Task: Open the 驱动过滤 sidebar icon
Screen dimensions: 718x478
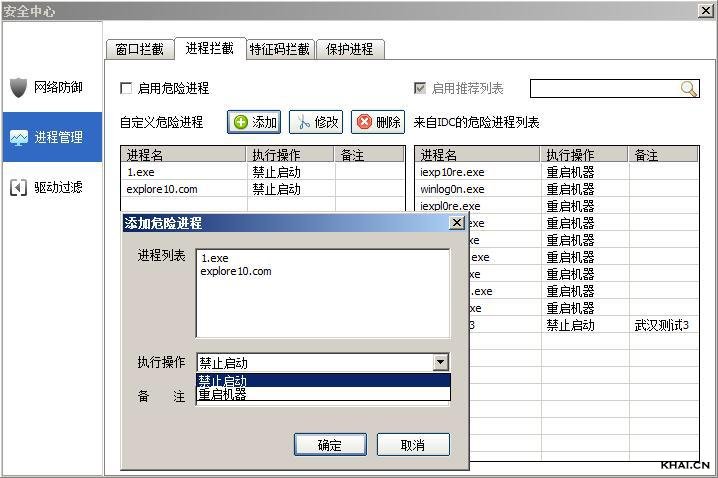Action: [19, 187]
